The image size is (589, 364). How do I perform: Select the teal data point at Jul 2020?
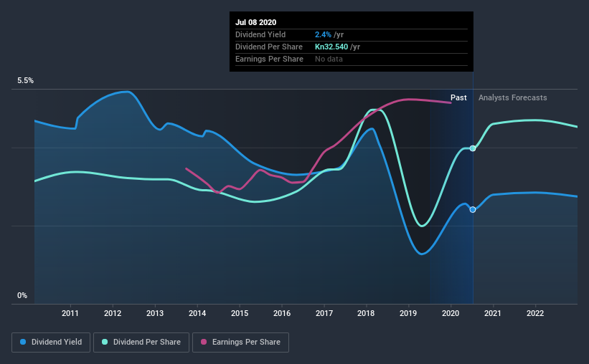[x=473, y=148]
